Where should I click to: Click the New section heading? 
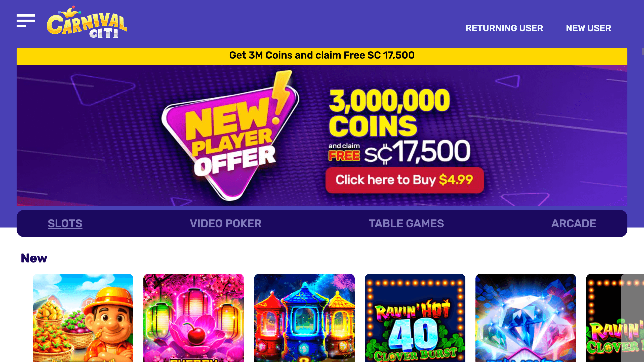coord(34,258)
